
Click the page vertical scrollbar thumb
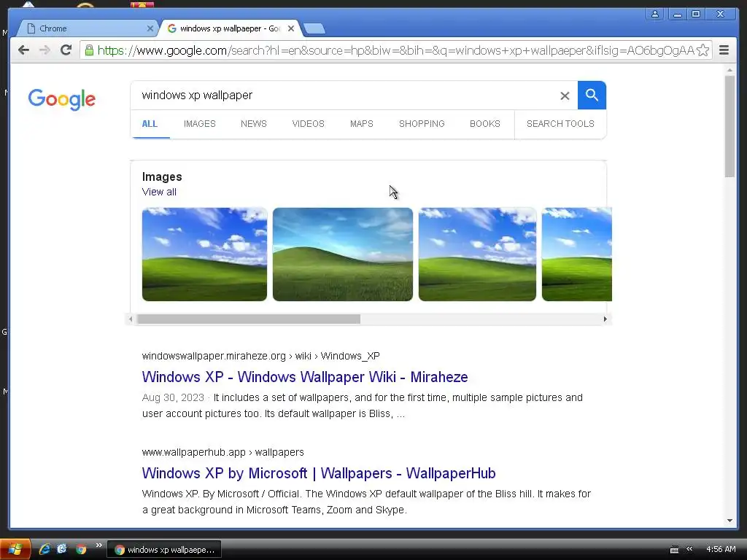(x=729, y=125)
